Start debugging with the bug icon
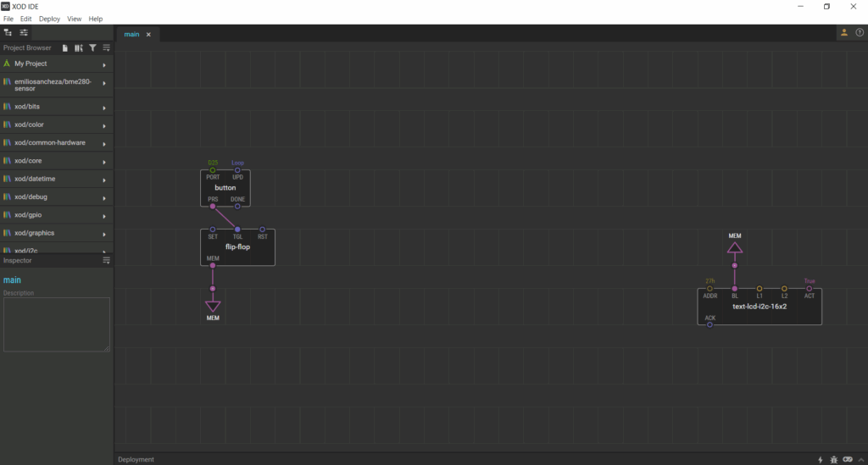868x465 pixels. (834, 459)
